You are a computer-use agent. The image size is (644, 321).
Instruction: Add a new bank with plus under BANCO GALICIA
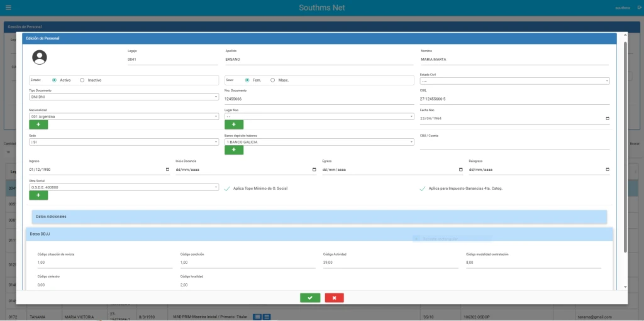(234, 150)
